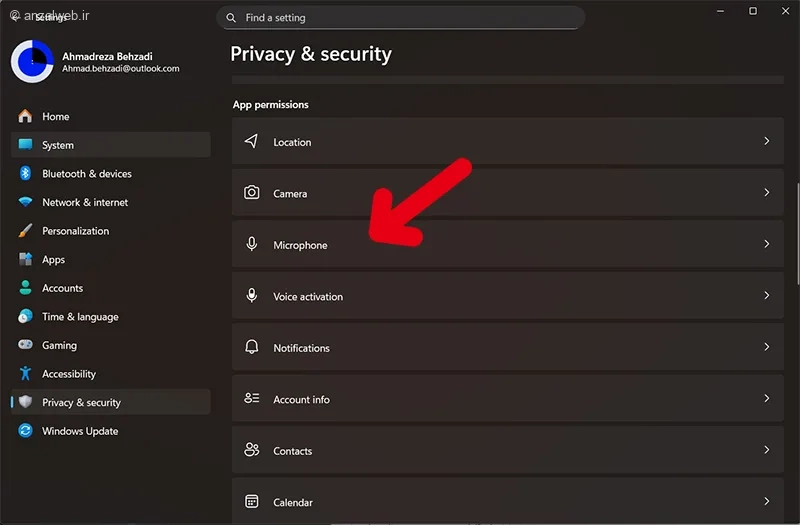Click the Location arrow icon
The height and width of the screenshot is (525, 800).
pyautogui.click(x=251, y=141)
